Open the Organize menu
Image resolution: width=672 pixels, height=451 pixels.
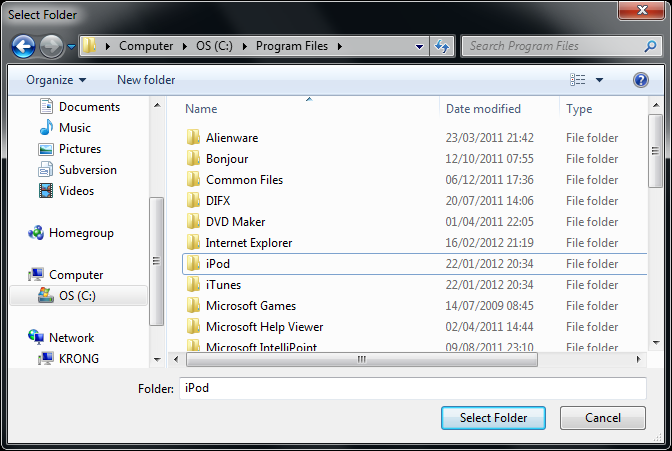pyautogui.click(x=56, y=80)
